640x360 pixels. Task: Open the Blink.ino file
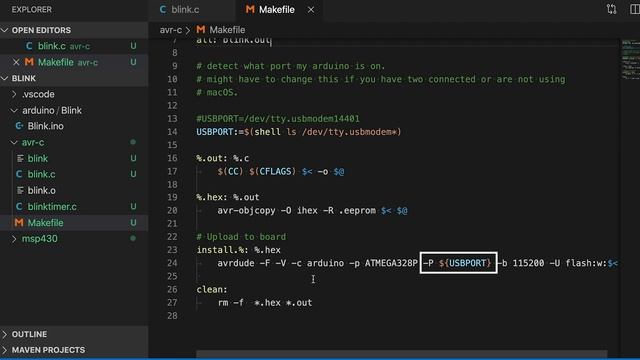45,126
